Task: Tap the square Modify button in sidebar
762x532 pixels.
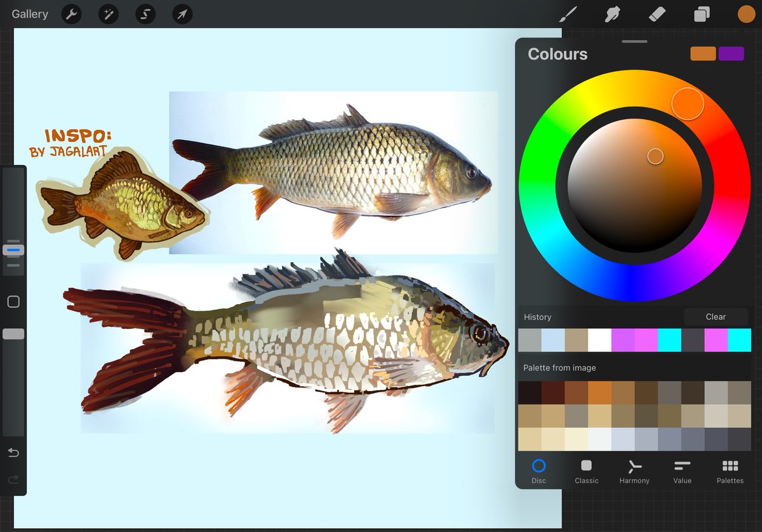Action: click(x=13, y=302)
